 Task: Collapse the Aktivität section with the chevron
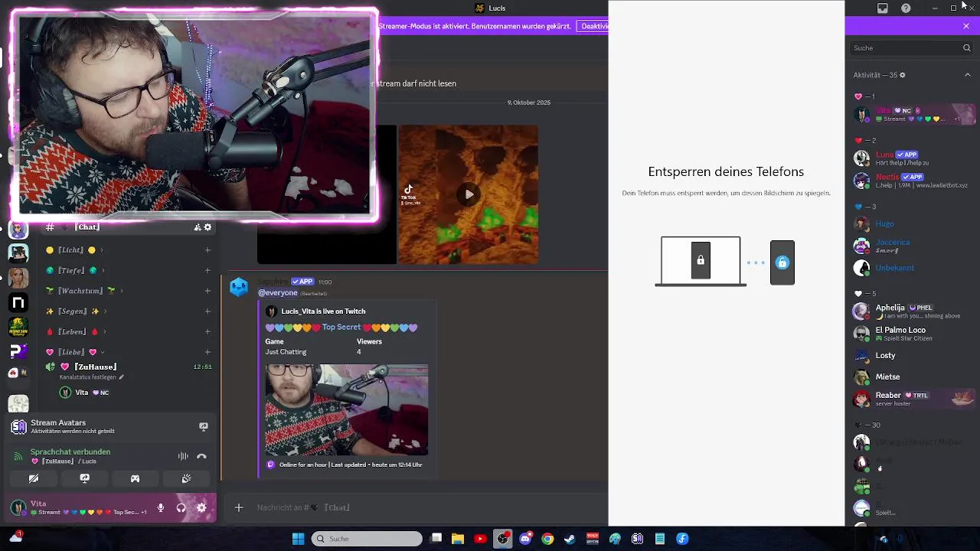(x=968, y=75)
